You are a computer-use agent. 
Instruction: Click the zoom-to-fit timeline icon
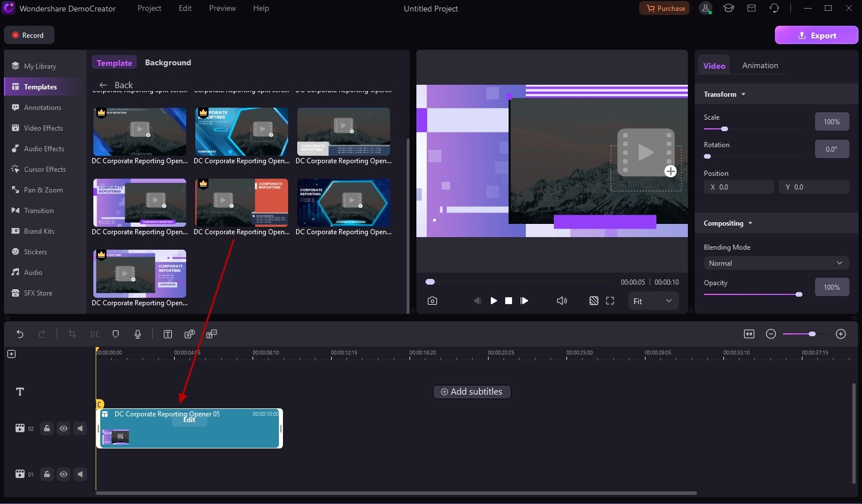749,334
